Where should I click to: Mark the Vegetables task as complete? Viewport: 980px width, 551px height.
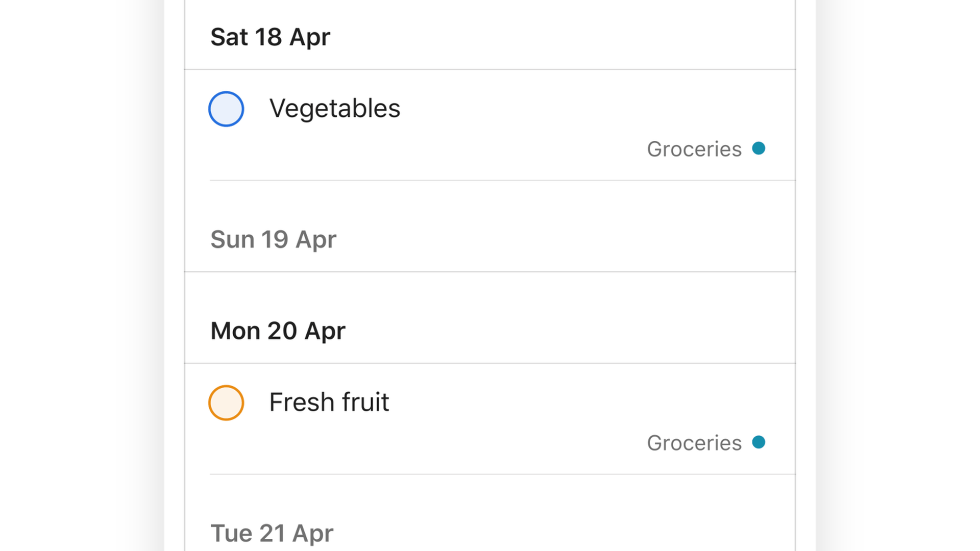pos(226,109)
